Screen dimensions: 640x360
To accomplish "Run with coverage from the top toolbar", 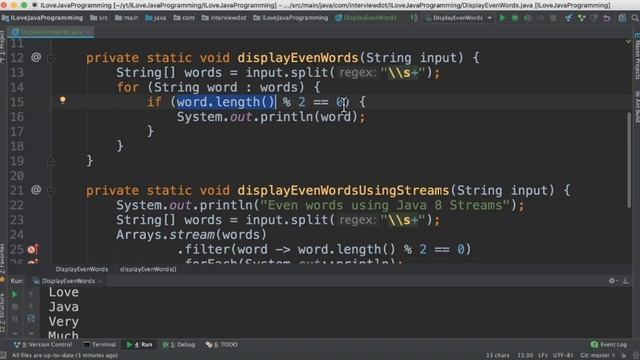I will pos(527,18).
